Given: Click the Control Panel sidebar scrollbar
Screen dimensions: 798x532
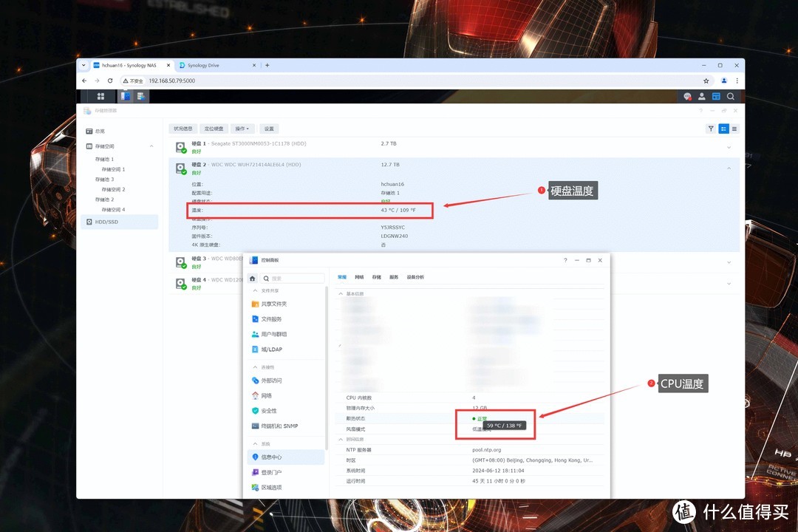Looking at the screenshot, I should pyautogui.click(x=327, y=367).
